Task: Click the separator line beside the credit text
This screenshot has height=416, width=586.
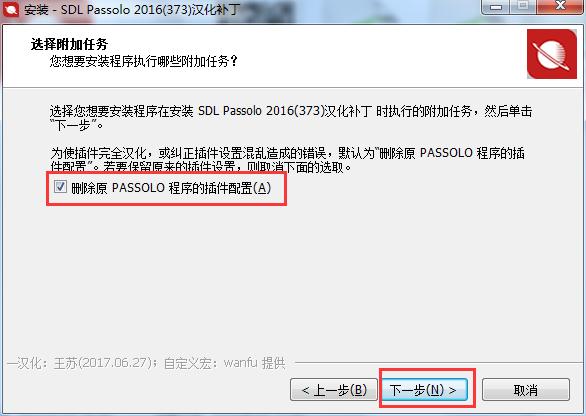Action: (x=439, y=362)
